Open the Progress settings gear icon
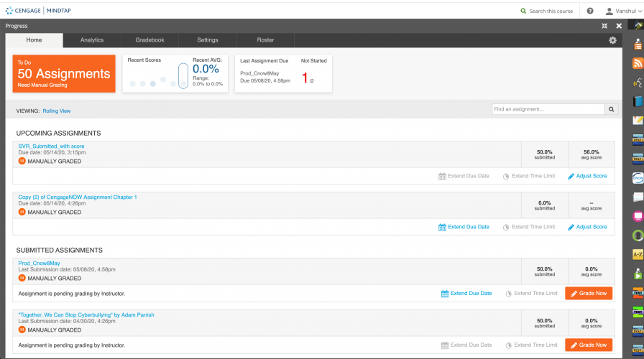 (x=612, y=40)
